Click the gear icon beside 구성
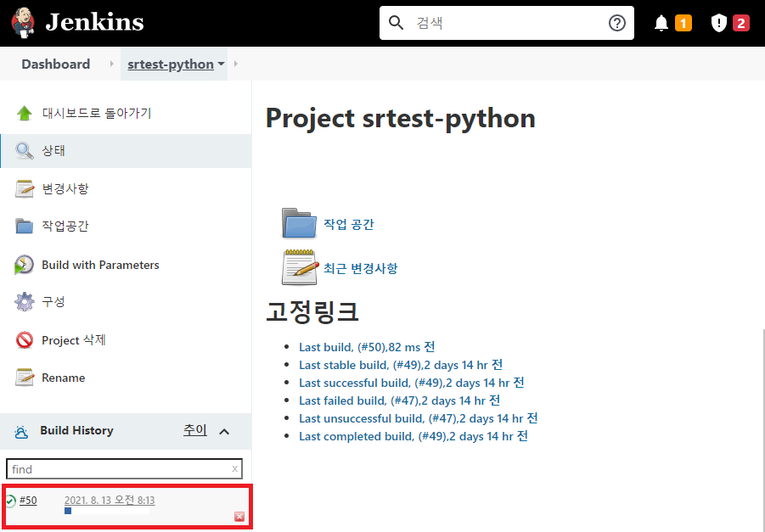 click(25, 302)
